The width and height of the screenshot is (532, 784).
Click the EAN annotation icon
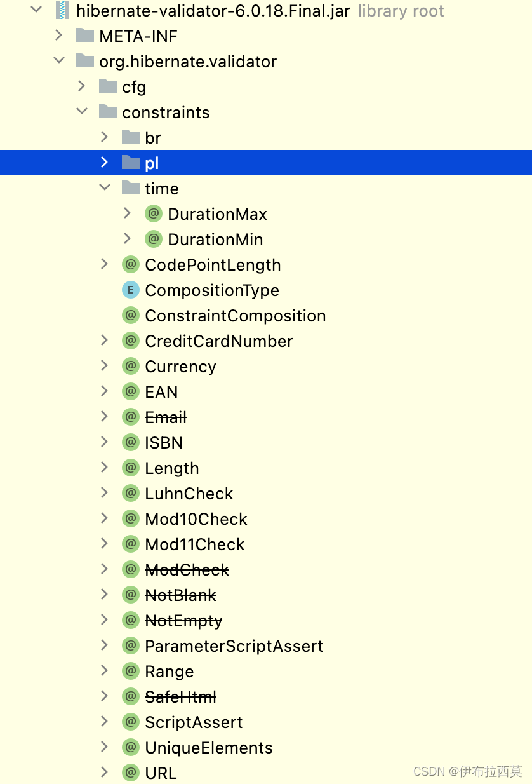(131, 391)
